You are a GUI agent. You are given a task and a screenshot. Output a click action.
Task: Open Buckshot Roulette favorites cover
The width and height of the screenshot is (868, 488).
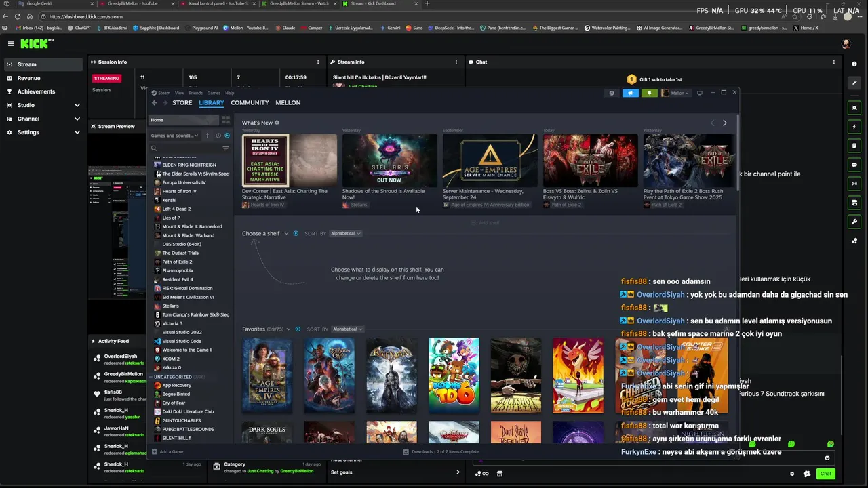516,375
